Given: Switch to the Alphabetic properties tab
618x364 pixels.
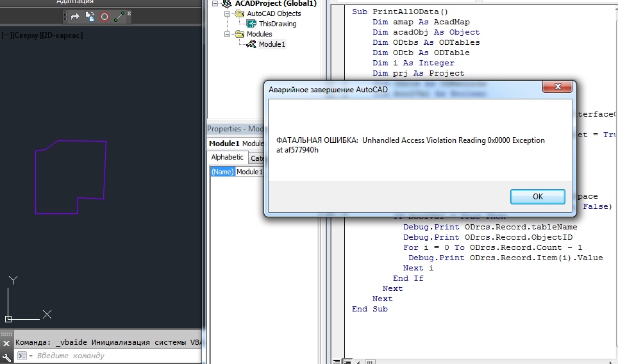Looking at the screenshot, I should click(x=228, y=157).
